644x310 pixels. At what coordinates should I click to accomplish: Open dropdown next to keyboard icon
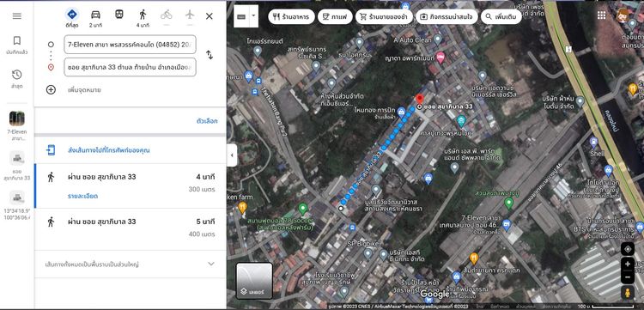[x=253, y=16]
